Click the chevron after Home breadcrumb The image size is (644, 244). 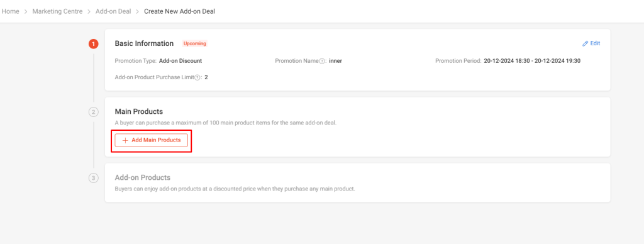point(26,11)
